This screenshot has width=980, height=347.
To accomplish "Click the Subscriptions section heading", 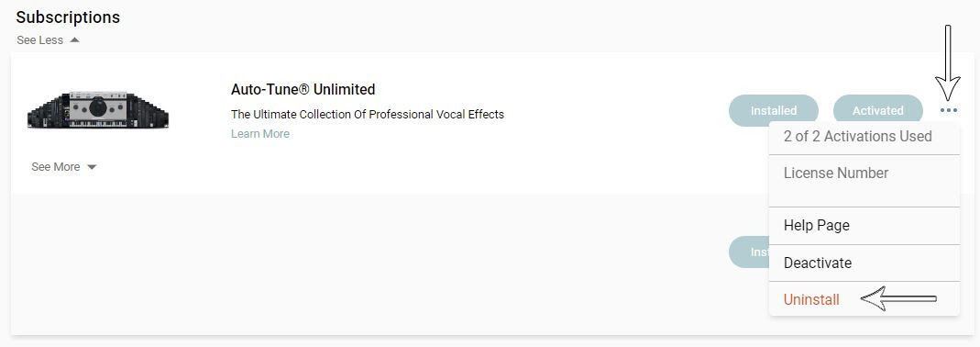I will coord(68,17).
